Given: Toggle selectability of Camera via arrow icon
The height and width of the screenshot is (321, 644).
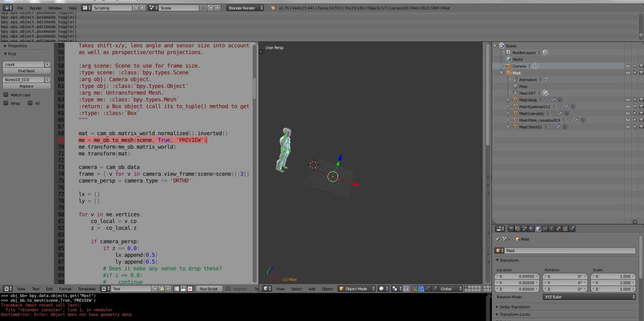Looking at the screenshot, I should pos(634,66).
